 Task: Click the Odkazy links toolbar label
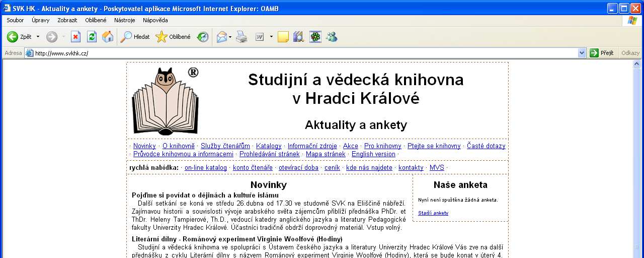point(630,53)
